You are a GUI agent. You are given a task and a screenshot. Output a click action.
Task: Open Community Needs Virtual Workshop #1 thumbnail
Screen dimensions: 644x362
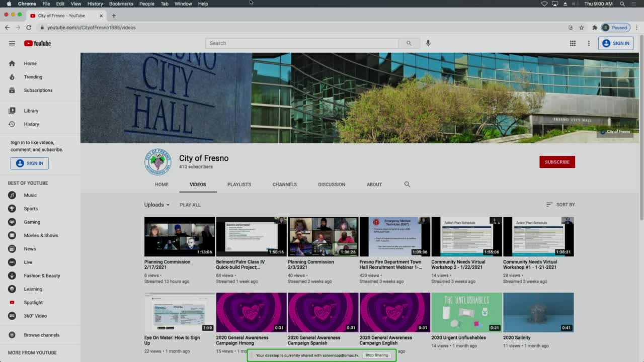538,237
